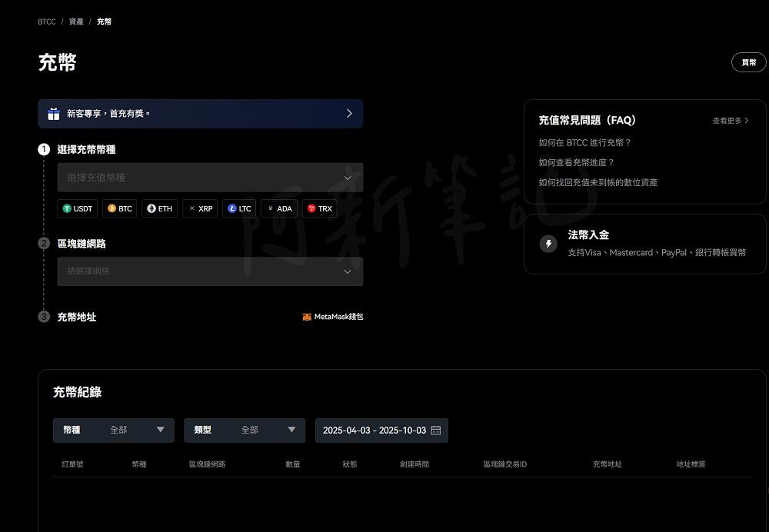
Task: Click BTCC in the breadcrumb
Action: [47, 22]
